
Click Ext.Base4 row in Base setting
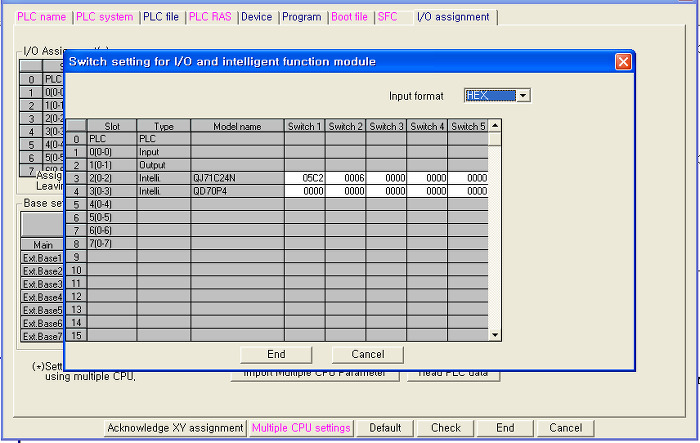[x=42, y=297]
